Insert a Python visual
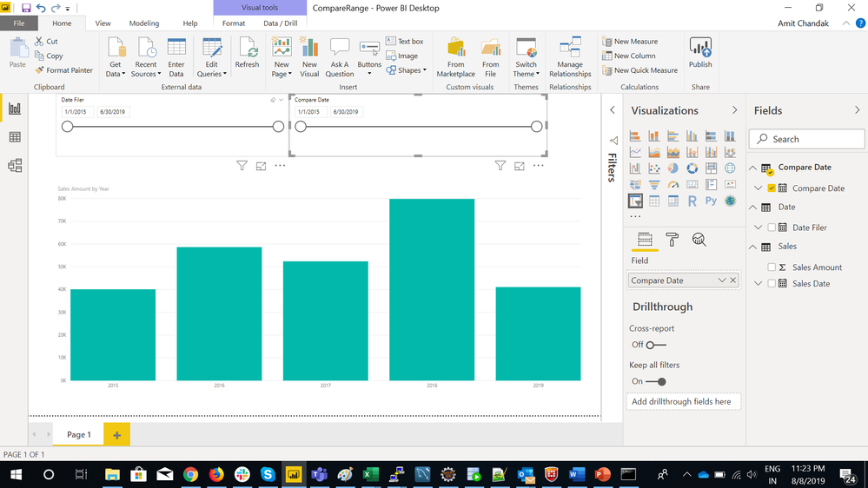This screenshot has height=488, width=868. click(712, 201)
